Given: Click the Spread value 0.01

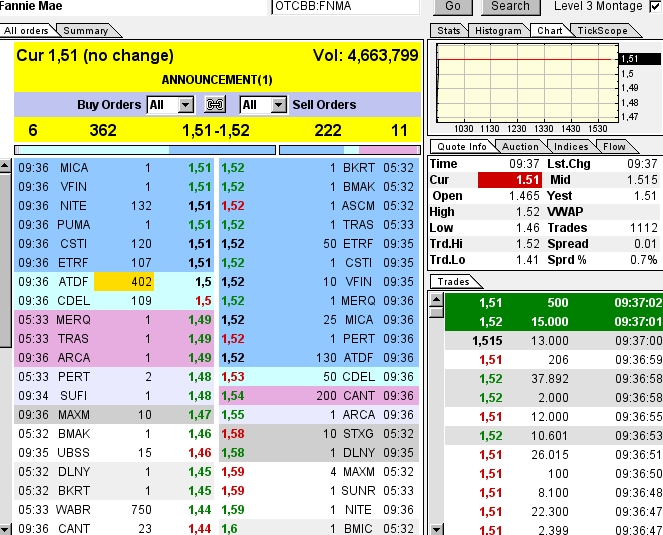Looking at the screenshot, I should click(x=645, y=244).
